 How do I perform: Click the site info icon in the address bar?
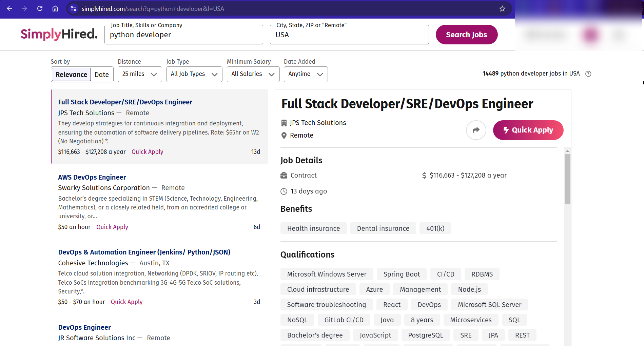(x=73, y=9)
